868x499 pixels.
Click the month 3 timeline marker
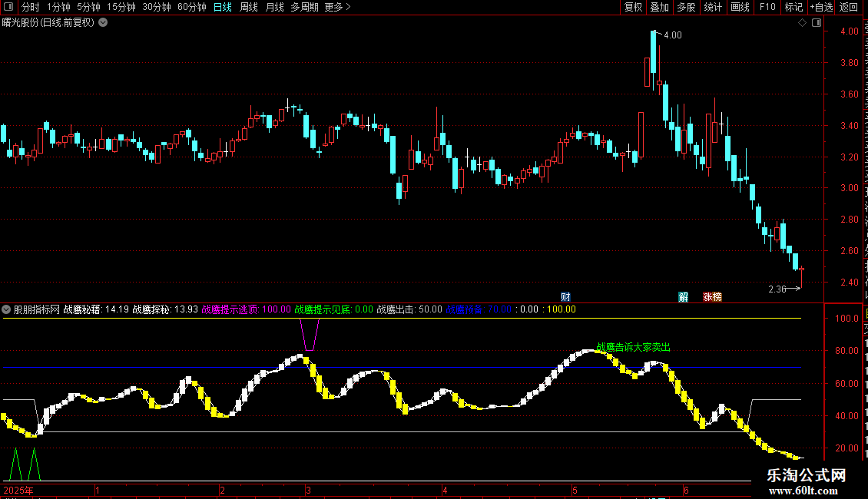(308, 491)
